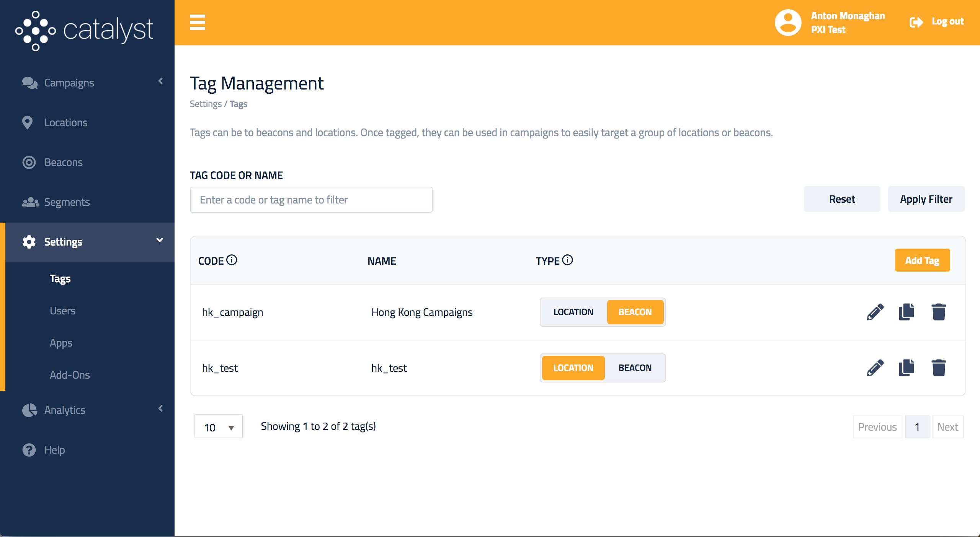Open the Segments section via its icon
Image resolution: width=980 pixels, height=537 pixels.
coord(30,202)
